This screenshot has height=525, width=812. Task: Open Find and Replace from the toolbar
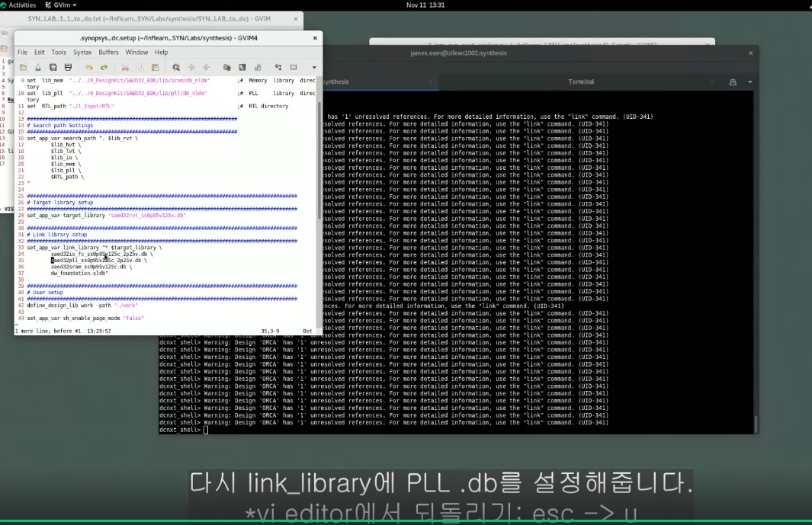(x=176, y=67)
